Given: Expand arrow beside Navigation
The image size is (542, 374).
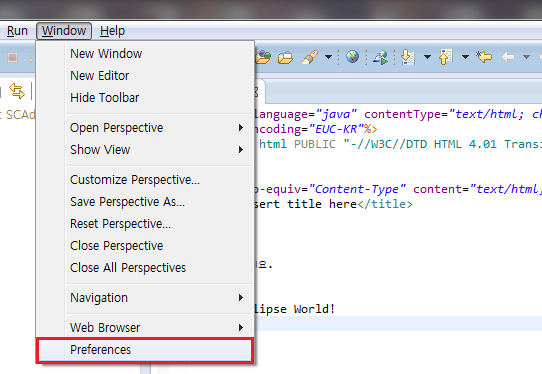Looking at the screenshot, I should [241, 298].
